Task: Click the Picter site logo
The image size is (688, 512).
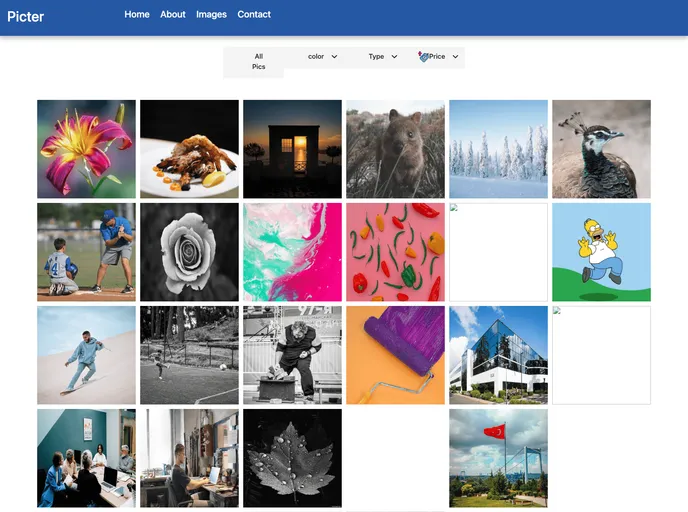Action: point(26,16)
